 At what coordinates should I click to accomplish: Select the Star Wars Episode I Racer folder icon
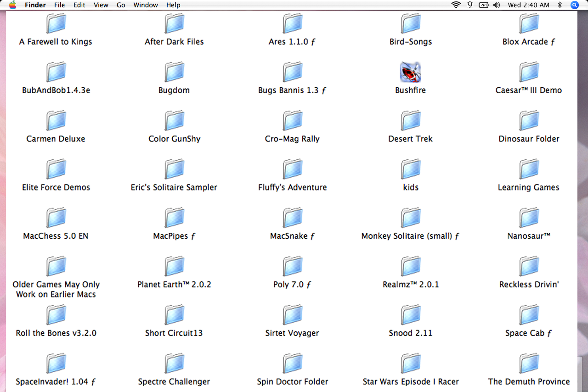click(411, 364)
